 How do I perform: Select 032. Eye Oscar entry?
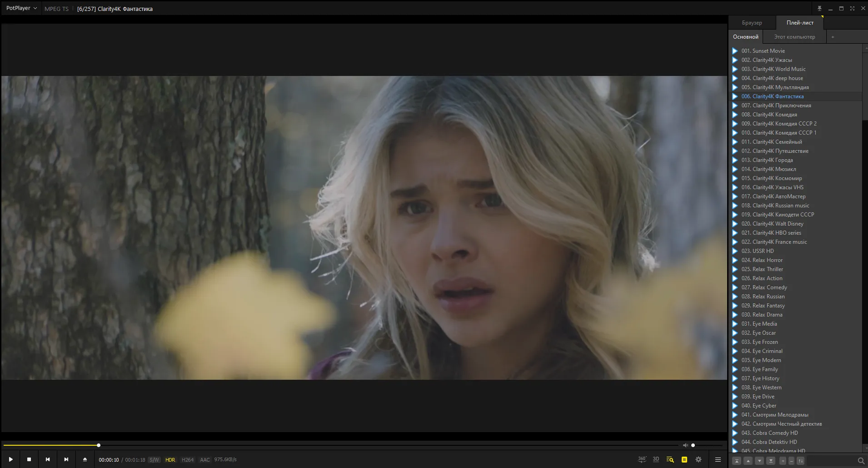click(796, 333)
